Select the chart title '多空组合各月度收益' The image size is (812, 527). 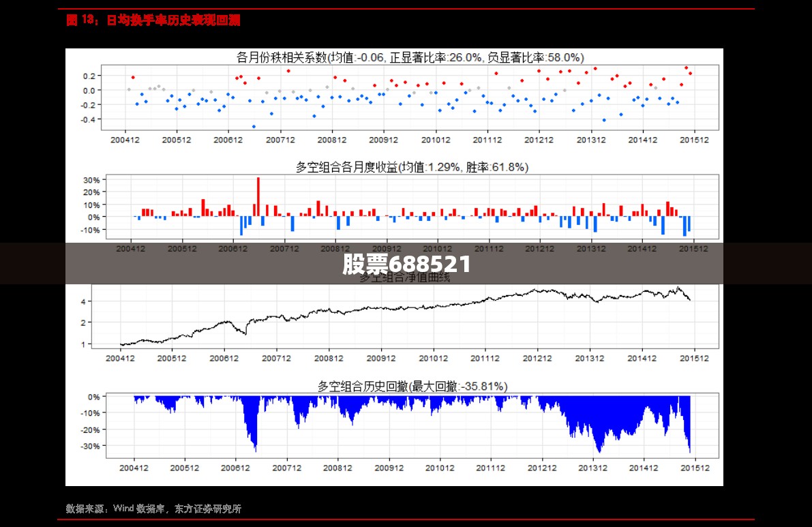tap(346, 167)
